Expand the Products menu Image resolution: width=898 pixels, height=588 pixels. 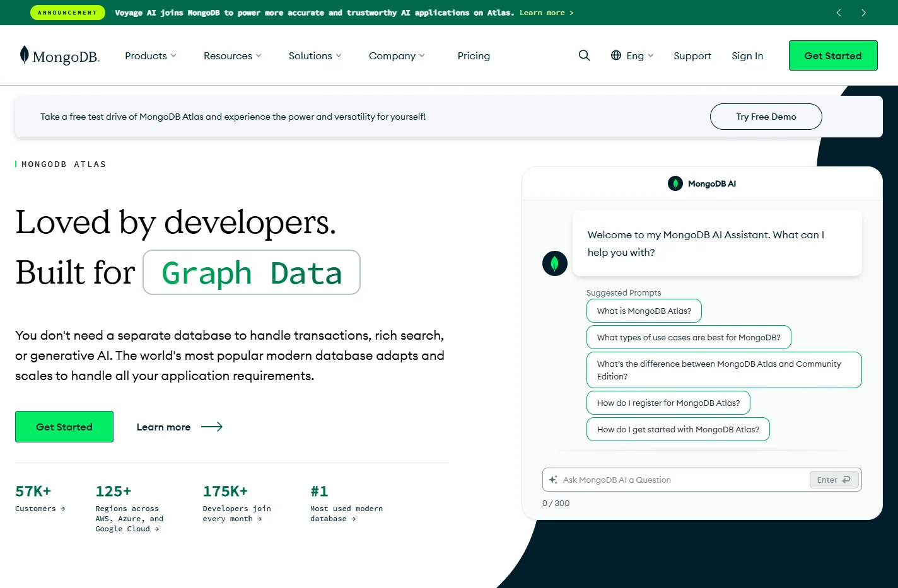151,55
